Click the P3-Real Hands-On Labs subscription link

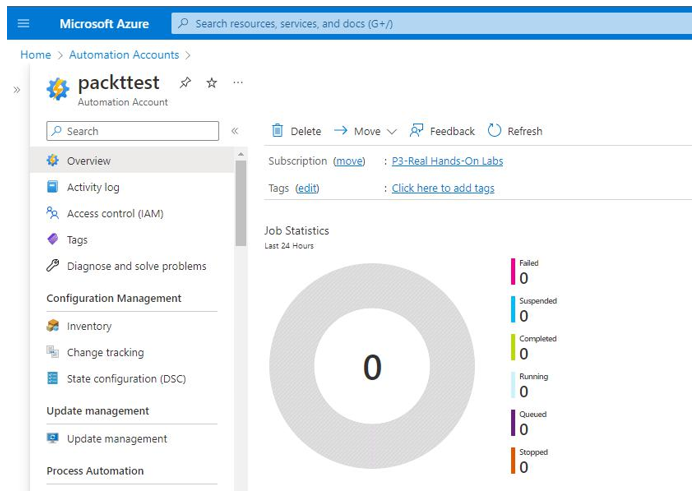[x=447, y=161]
